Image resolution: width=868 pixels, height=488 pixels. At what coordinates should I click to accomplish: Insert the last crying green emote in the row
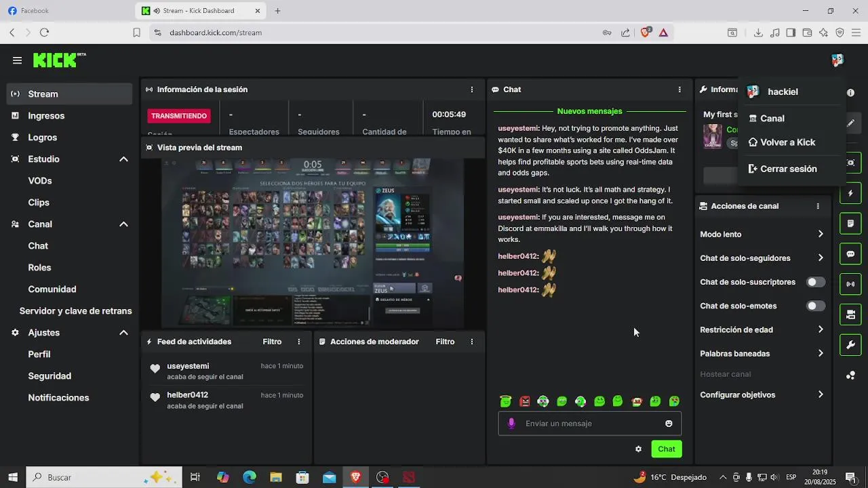pos(674,401)
